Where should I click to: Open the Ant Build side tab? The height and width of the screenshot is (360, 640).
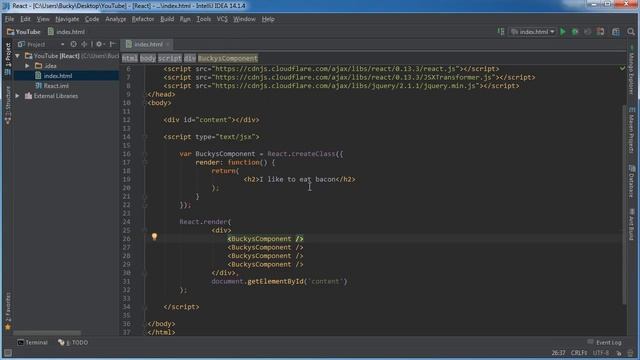[x=631, y=224]
